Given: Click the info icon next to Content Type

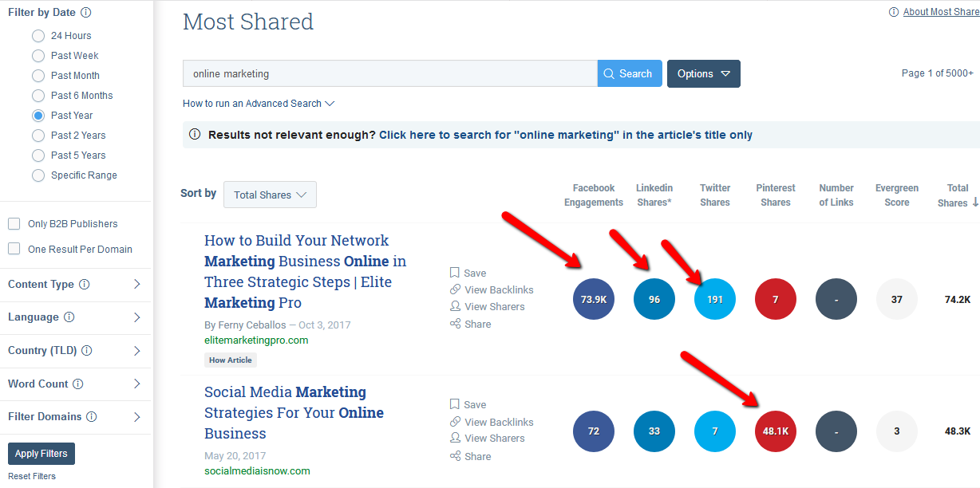Looking at the screenshot, I should (x=85, y=285).
